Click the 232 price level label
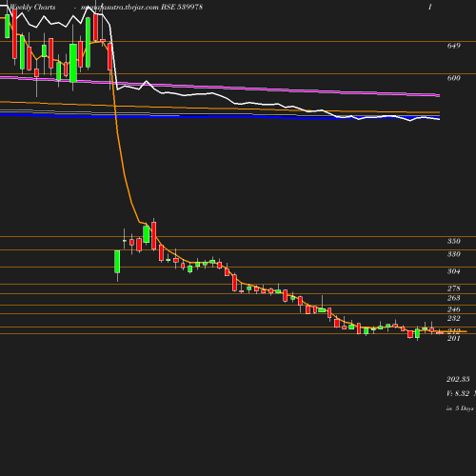 tap(454, 318)
